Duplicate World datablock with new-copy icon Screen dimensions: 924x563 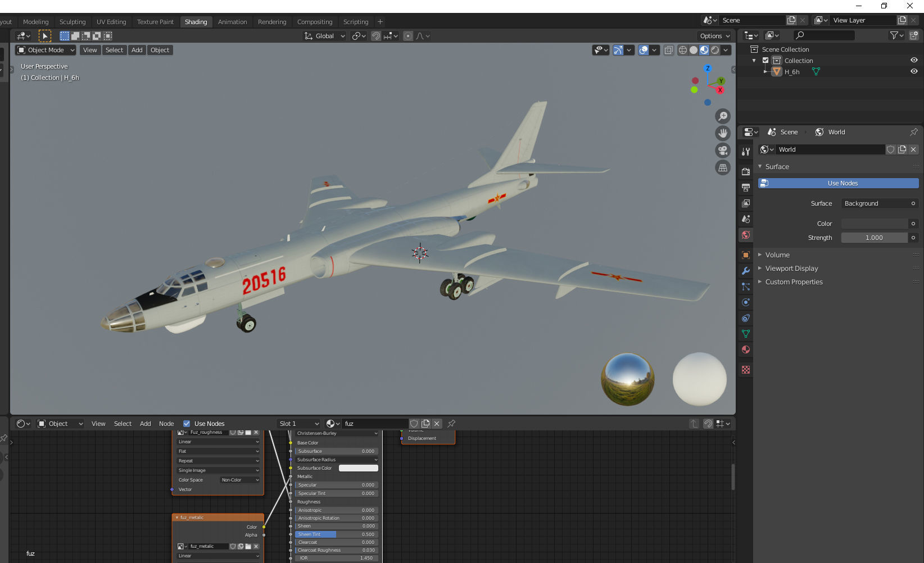coord(902,149)
